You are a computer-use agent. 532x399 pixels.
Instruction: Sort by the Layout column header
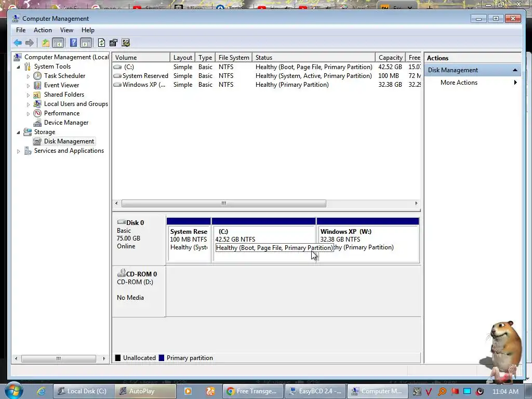coord(182,57)
